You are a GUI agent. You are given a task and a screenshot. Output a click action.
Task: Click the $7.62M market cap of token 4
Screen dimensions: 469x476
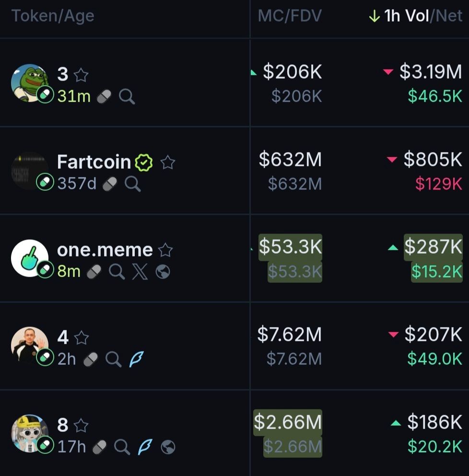pyautogui.click(x=289, y=335)
